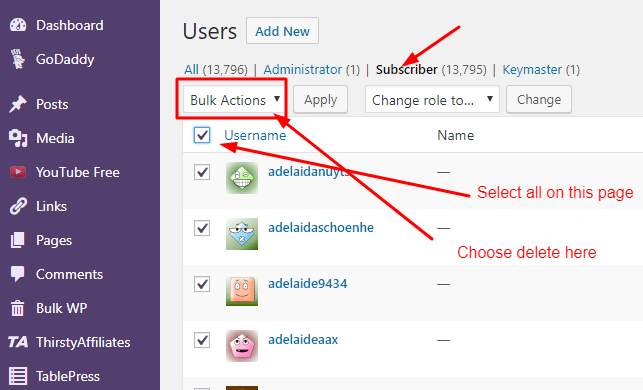Image resolution: width=643 pixels, height=390 pixels.
Task: Click the Add New user button
Action: pyautogui.click(x=282, y=31)
